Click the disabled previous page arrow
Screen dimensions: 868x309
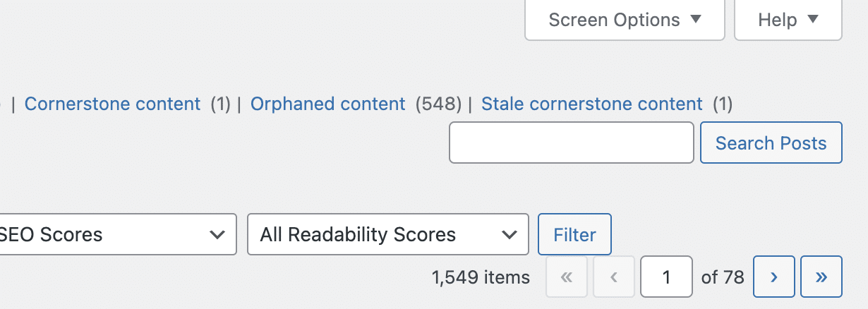point(614,277)
